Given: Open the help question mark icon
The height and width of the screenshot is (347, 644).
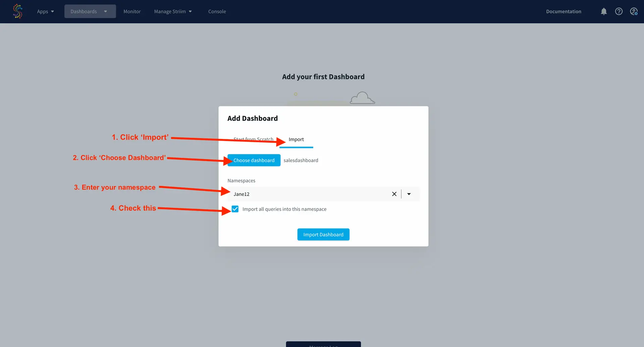Looking at the screenshot, I should coord(619,11).
